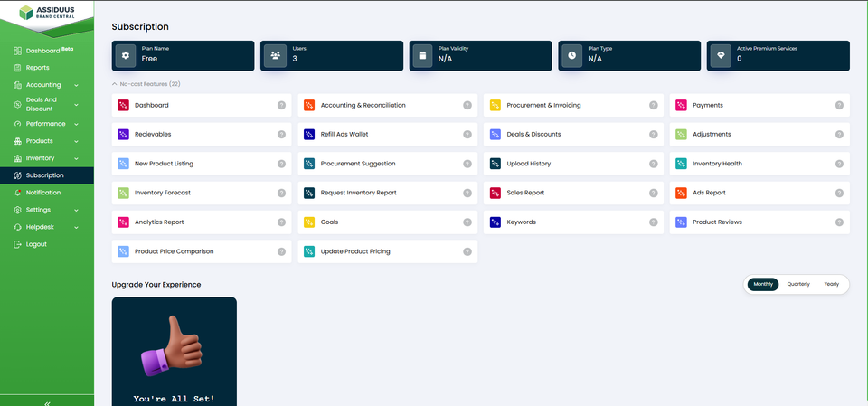The image size is (868, 406).
Task: Click the Plan Type clock icon
Action: [x=571, y=55]
